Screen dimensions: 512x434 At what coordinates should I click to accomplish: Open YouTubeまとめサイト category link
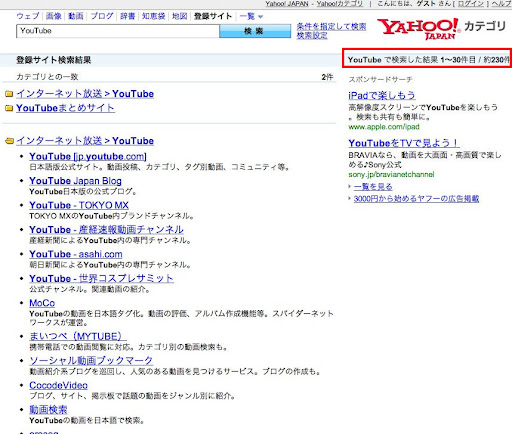[65, 108]
